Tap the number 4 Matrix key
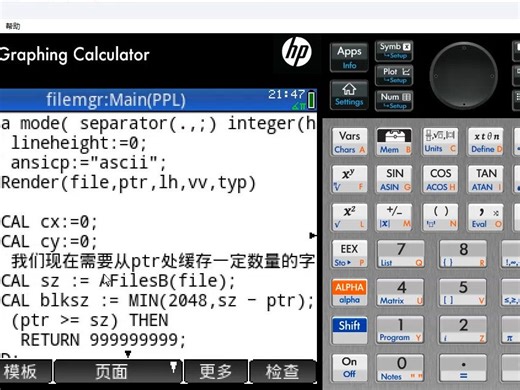Image resolution: width=520 pixels, height=390 pixels. 401,293
